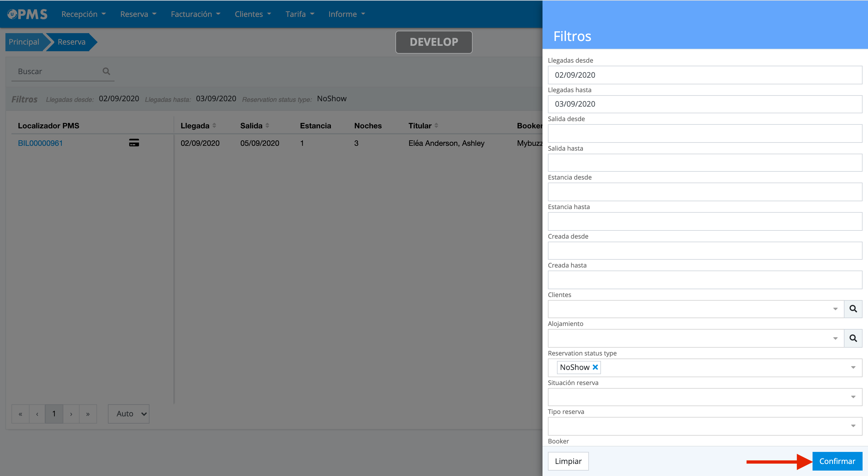Open the Facturación menu
This screenshot has width=868, height=476.
click(195, 14)
